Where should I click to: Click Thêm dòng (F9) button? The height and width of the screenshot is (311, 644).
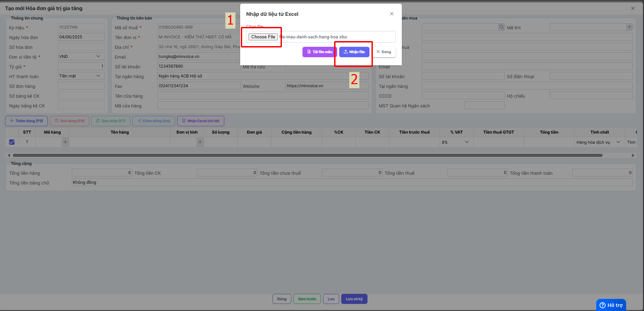click(x=26, y=121)
